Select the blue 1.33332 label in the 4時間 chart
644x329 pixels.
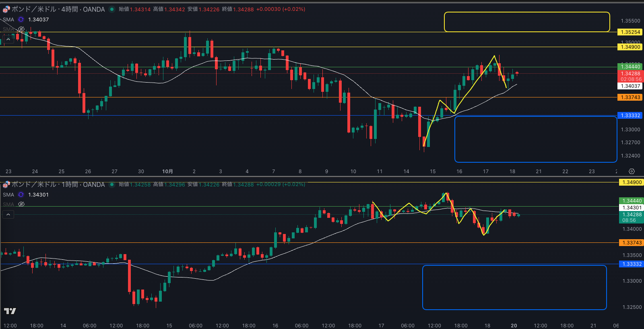coord(630,116)
